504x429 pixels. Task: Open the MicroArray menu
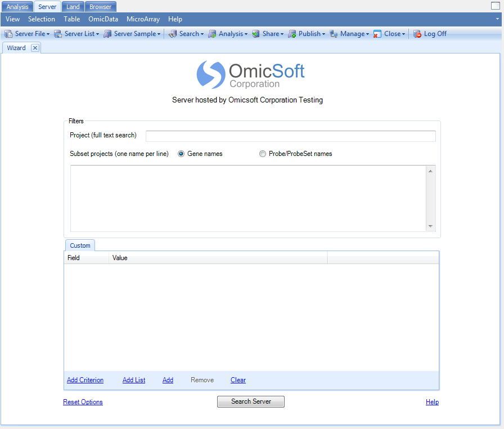143,19
